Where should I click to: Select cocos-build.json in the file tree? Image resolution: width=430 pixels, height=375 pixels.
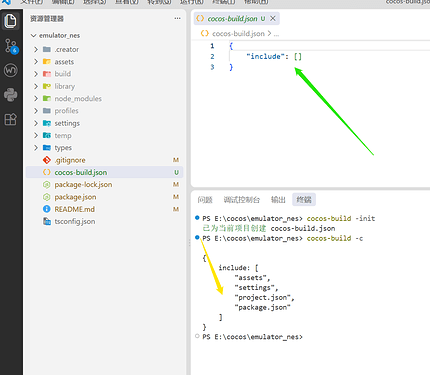(x=104, y=172)
